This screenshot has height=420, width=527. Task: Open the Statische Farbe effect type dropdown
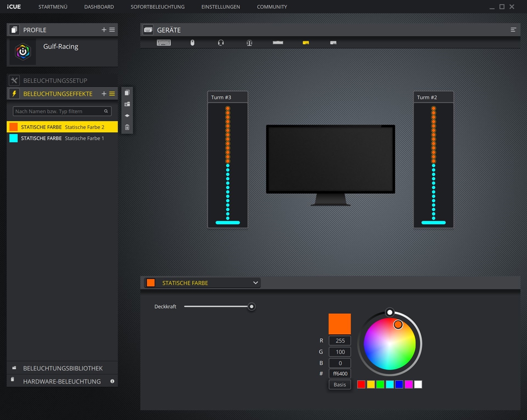pos(202,283)
